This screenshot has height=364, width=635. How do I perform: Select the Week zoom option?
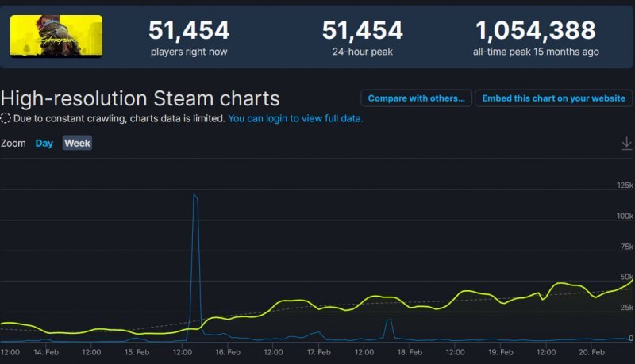tap(77, 144)
